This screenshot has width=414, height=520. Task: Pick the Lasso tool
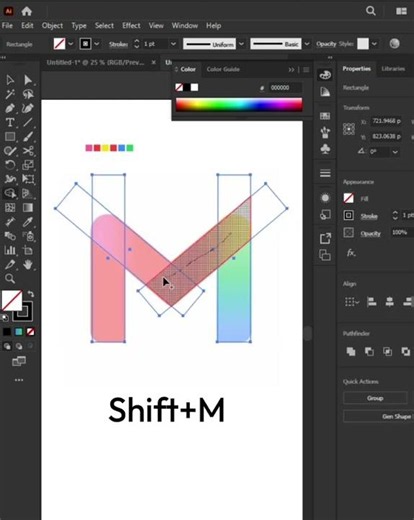click(28, 94)
